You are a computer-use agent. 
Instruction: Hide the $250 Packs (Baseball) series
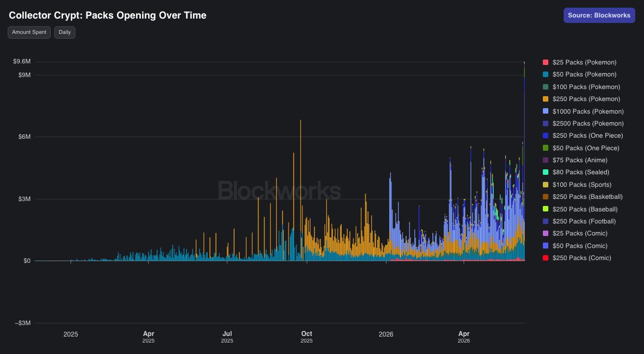(x=580, y=209)
